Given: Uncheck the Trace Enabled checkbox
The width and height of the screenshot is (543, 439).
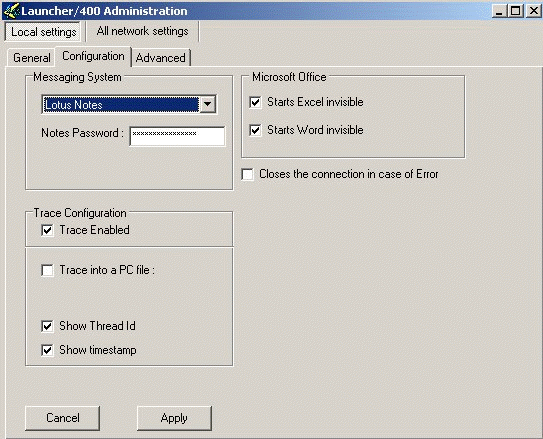Looking at the screenshot, I should 47,230.
